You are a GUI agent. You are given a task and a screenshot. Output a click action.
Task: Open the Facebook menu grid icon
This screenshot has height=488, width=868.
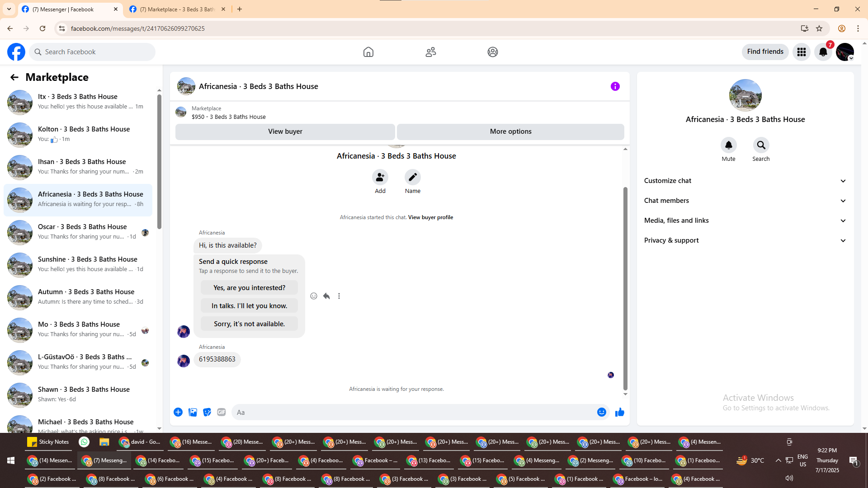[x=802, y=52]
